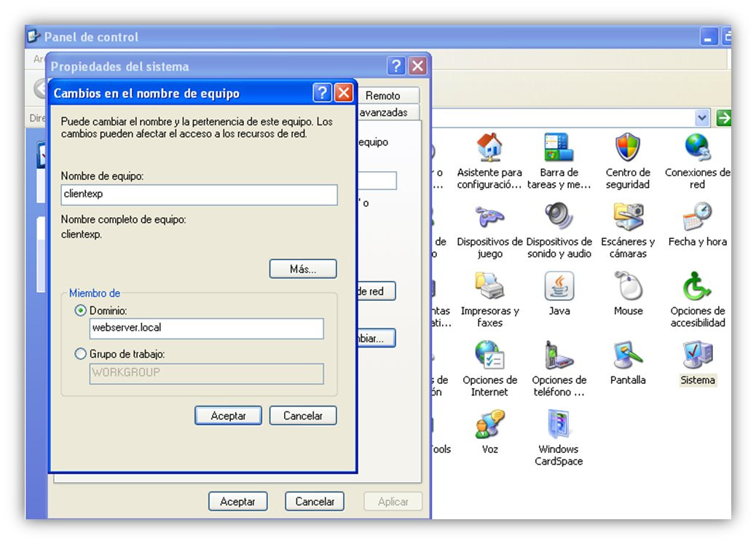
Task: Click Cancelar in Cambios en el nombre dialog
Action: pos(303,416)
